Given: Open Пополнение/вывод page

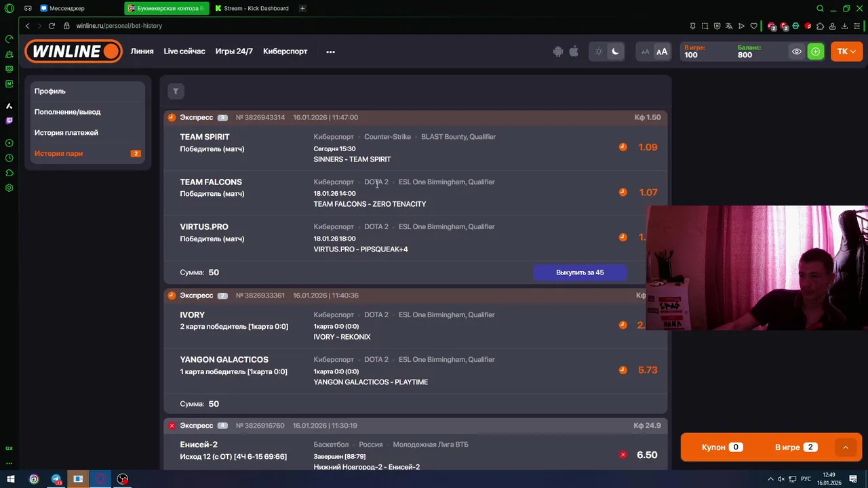Looking at the screenshot, I should (x=88, y=112).
